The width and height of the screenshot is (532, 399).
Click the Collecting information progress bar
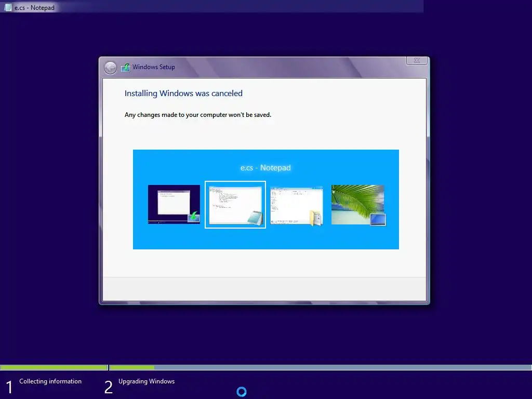coord(54,367)
